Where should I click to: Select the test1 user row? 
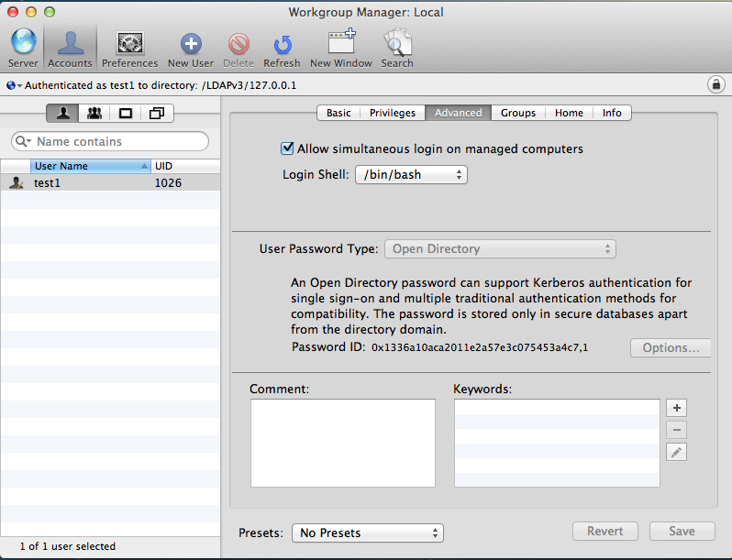click(x=110, y=182)
